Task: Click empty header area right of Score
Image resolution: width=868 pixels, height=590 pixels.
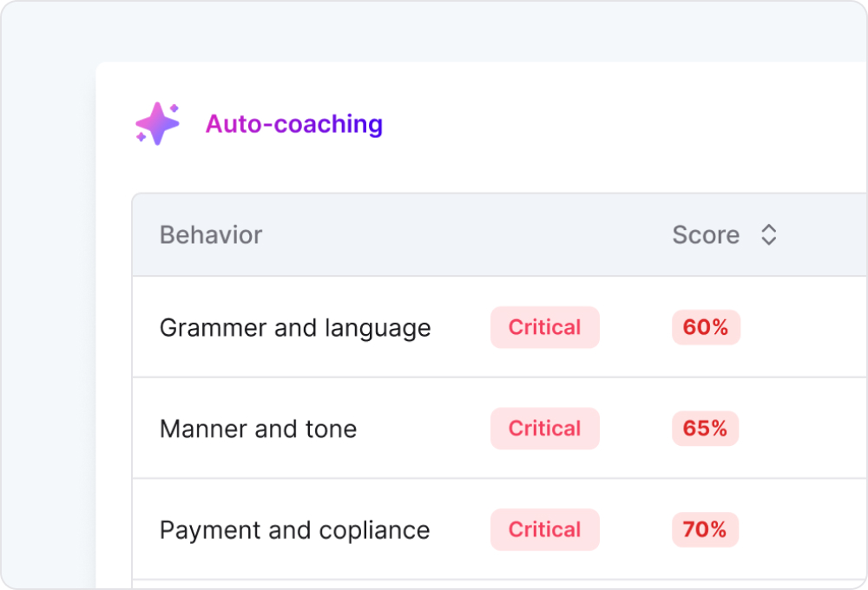Action: point(822,234)
